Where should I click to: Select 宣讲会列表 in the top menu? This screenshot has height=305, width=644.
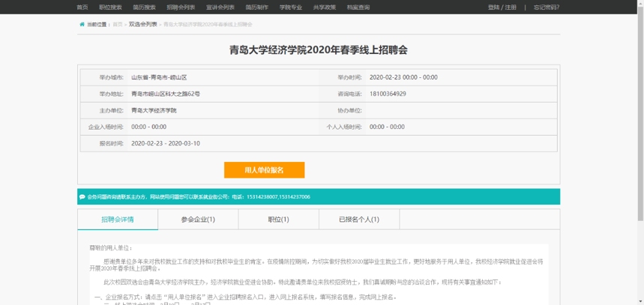click(220, 7)
